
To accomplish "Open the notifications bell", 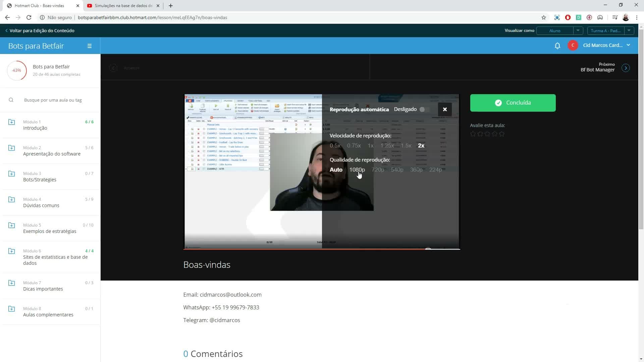I will point(557,46).
